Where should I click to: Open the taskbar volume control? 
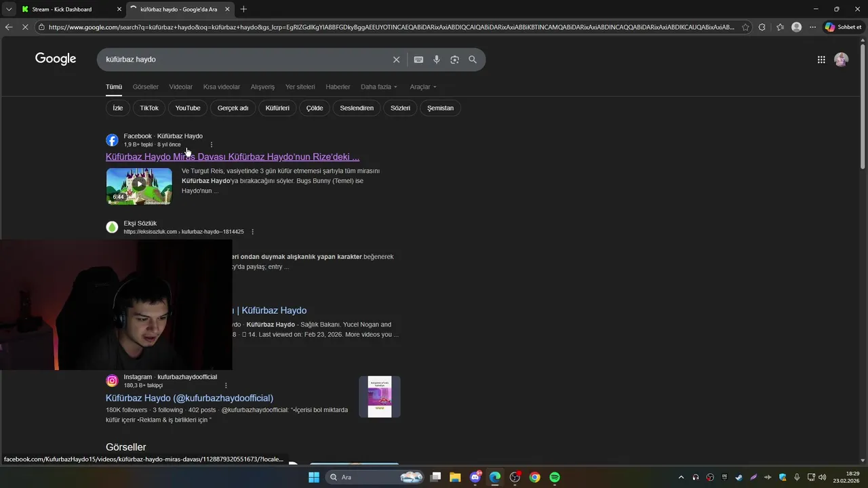point(823,477)
